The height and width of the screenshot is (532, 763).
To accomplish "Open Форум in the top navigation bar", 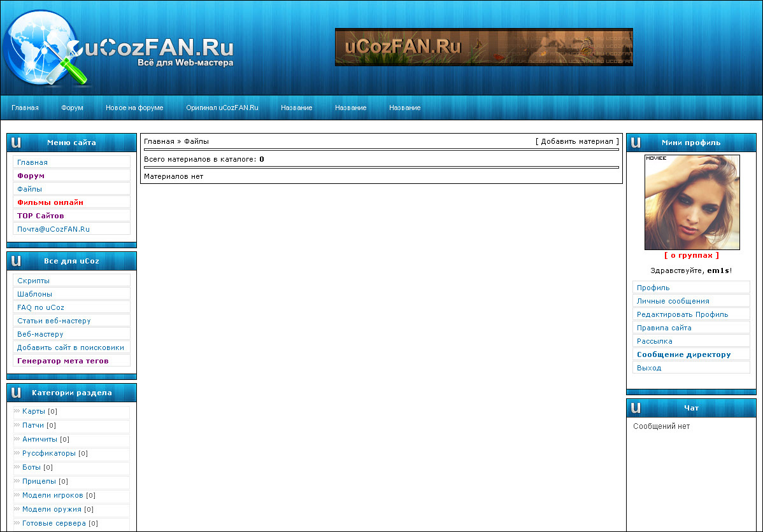I will pyautogui.click(x=72, y=108).
